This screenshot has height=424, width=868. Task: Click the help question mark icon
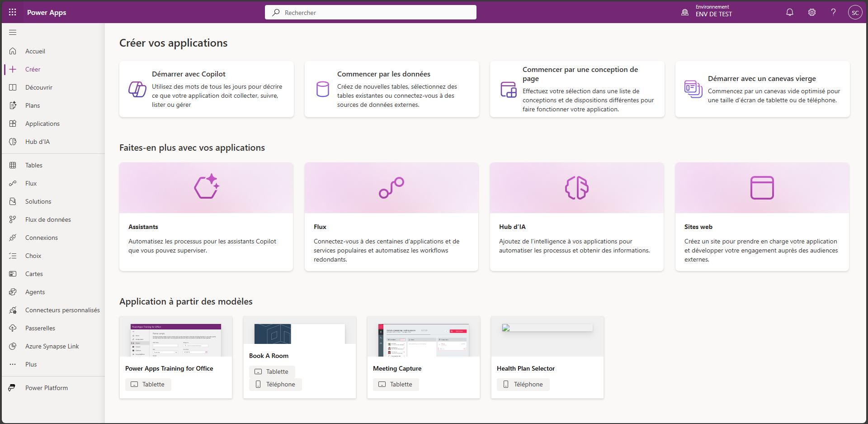pyautogui.click(x=833, y=12)
